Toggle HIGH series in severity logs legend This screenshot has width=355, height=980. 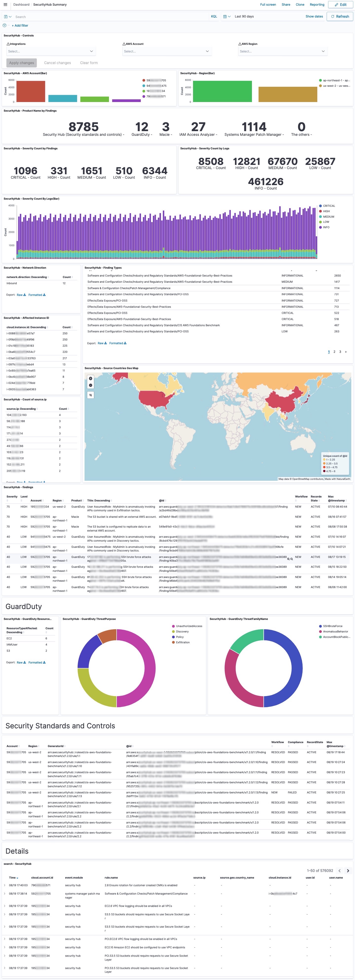point(324,211)
